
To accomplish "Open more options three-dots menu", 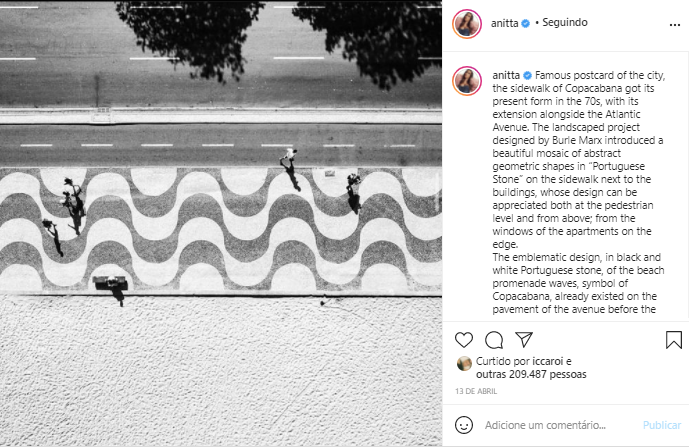I will [x=675, y=25].
